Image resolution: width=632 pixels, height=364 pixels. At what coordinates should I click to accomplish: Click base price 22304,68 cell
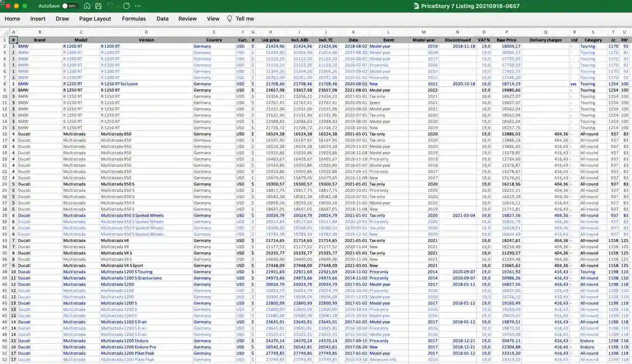pyautogui.click(x=506, y=347)
